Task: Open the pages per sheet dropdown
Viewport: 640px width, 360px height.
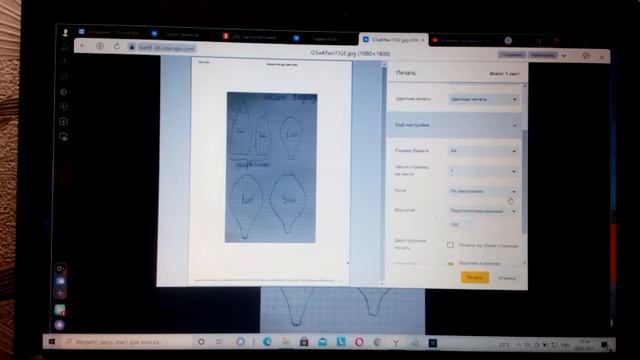Action: pos(483,171)
